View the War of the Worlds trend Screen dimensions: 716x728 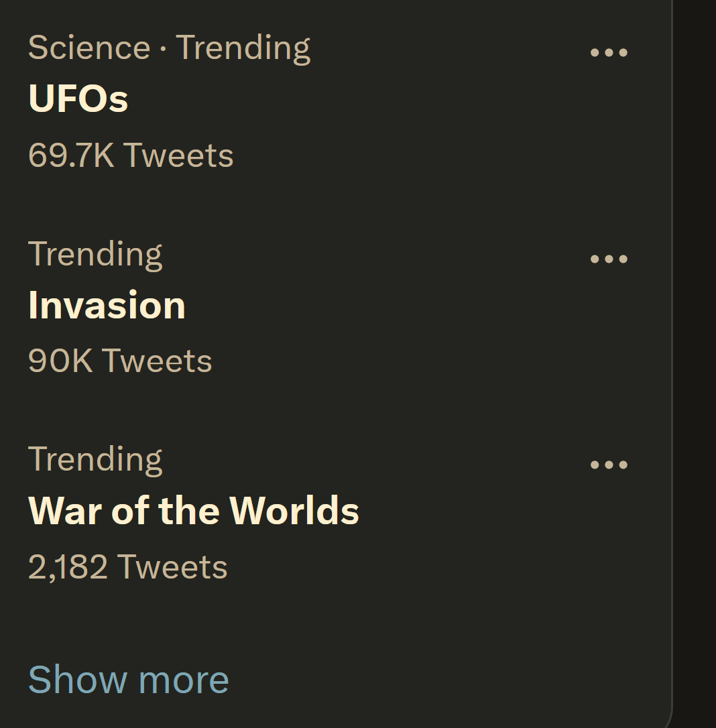coord(194,511)
